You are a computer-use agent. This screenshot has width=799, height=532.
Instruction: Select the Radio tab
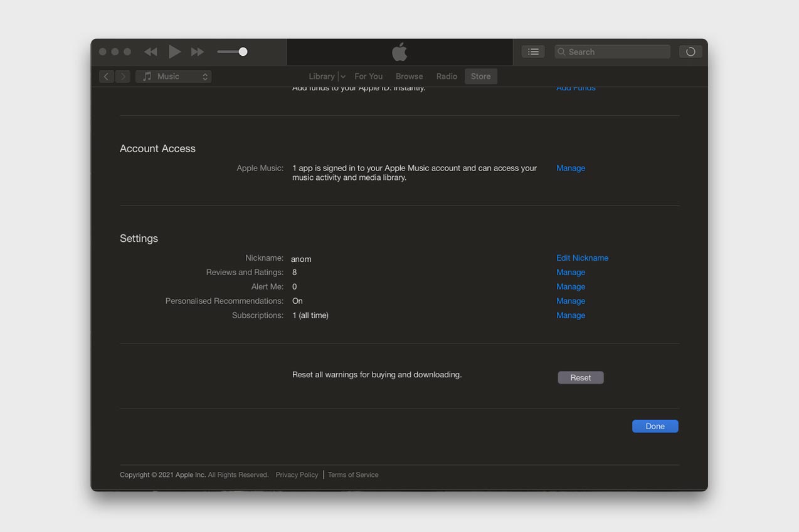447,76
